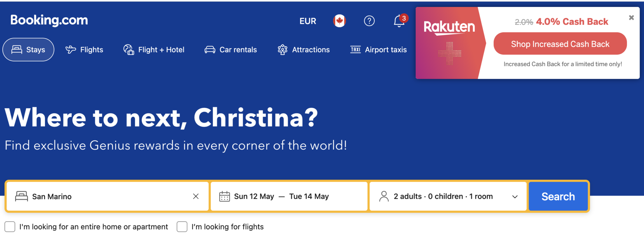The image size is (644, 240).
Task: Close the Rakuten cash back popup
Action: (x=631, y=18)
